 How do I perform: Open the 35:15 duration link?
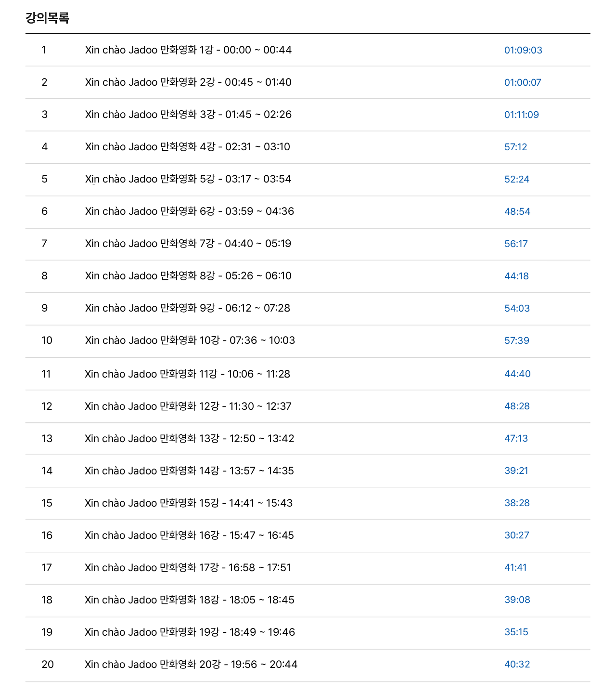point(516,632)
